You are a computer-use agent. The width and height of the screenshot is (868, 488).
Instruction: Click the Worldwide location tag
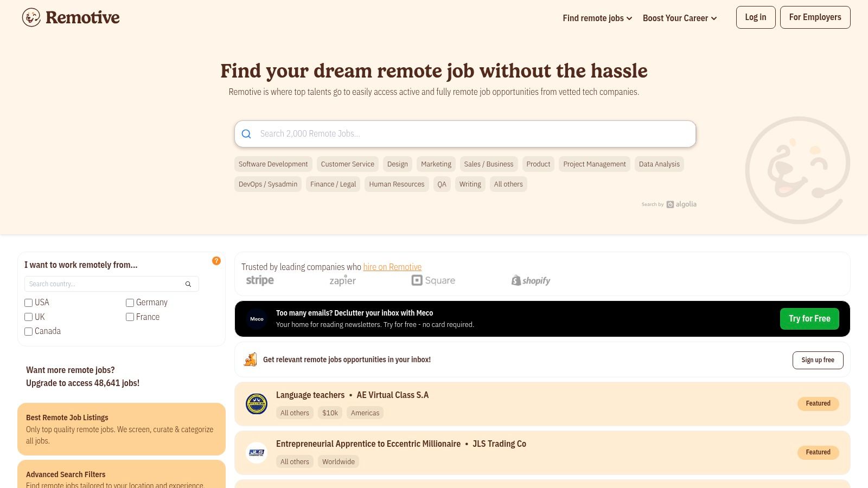click(x=339, y=462)
